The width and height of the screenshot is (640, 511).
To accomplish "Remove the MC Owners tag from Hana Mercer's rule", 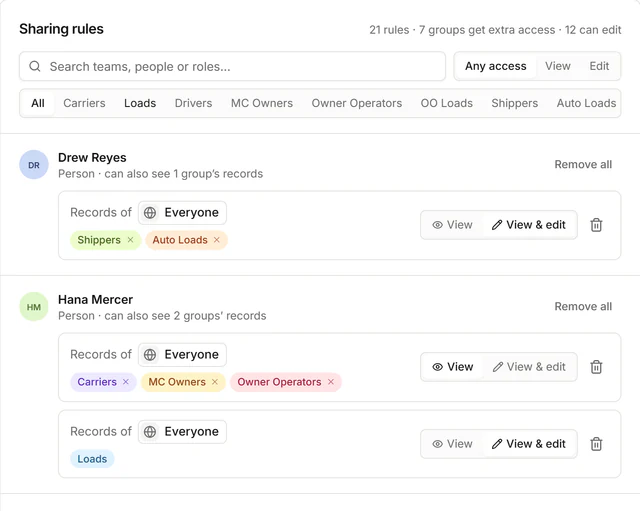I will click(215, 382).
